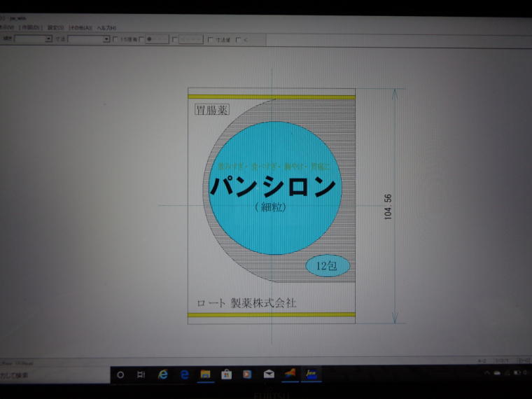Select the パンシロン title text
The width and height of the screenshot is (532, 399).
(273, 186)
